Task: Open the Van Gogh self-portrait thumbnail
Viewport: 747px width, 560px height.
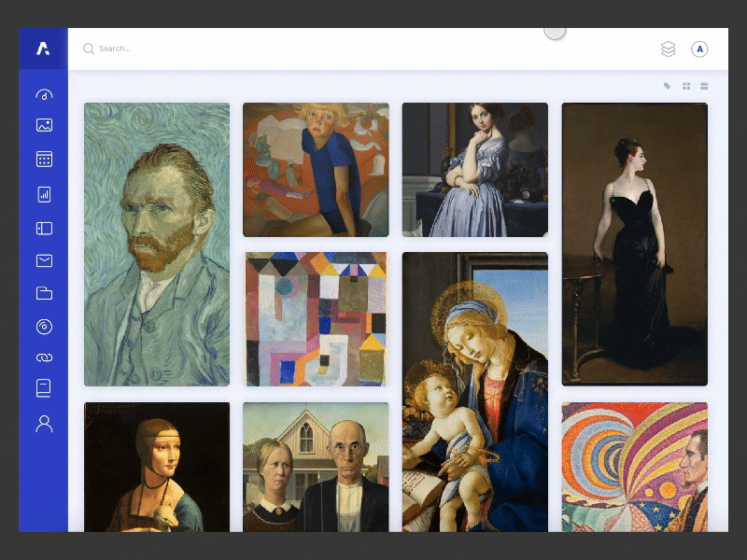Action: point(157,245)
